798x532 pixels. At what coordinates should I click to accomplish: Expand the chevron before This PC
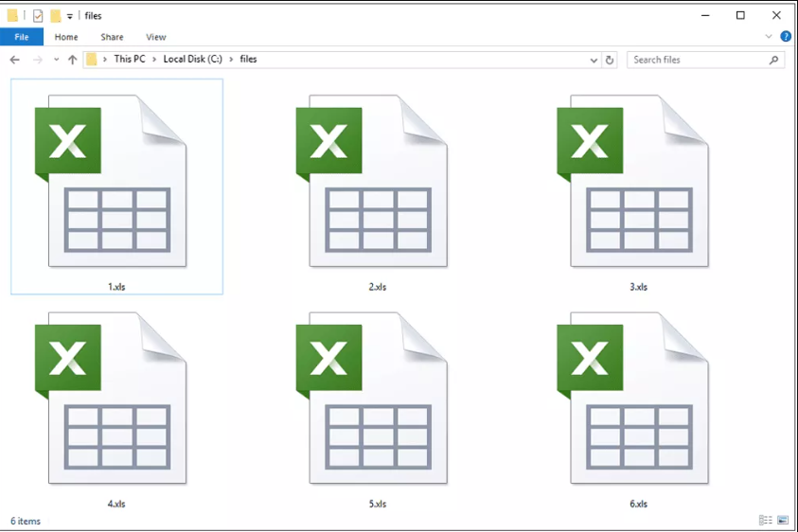tap(105, 60)
